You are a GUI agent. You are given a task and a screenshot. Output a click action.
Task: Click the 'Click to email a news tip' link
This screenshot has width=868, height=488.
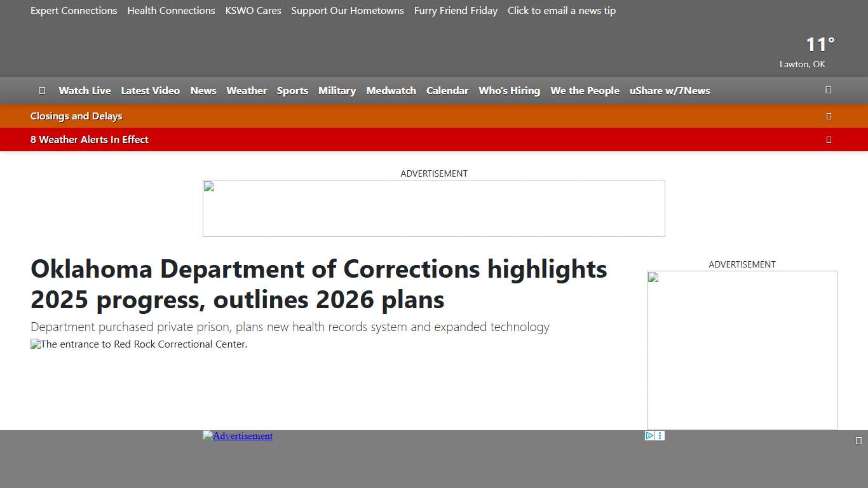pos(561,11)
